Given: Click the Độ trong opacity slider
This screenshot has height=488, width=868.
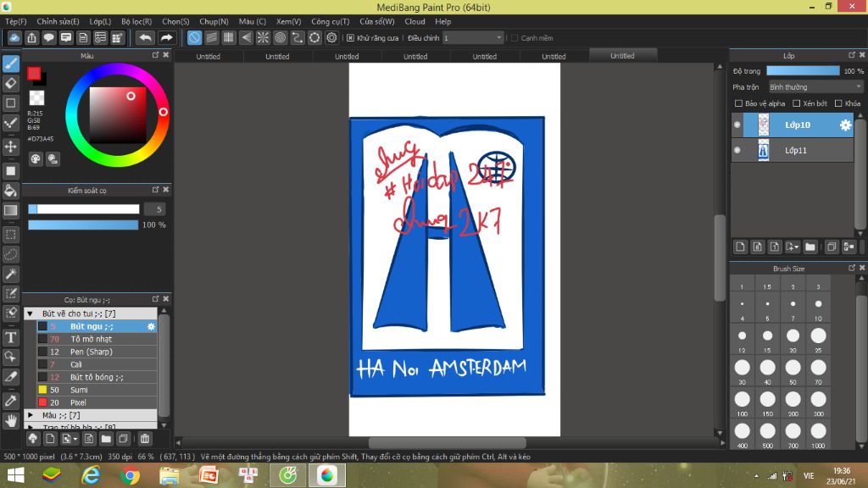Looking at the screenshot, I should (x=803, y=71).
